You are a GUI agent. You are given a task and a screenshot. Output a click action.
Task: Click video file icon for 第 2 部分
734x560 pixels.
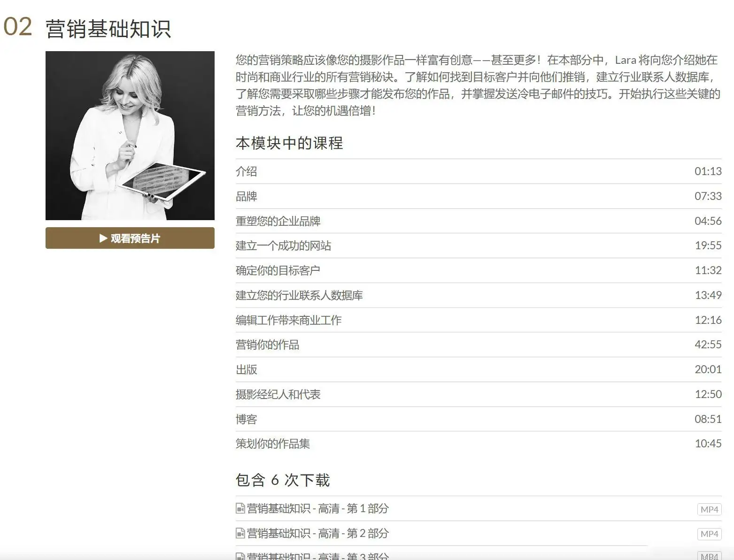point(240,533)
